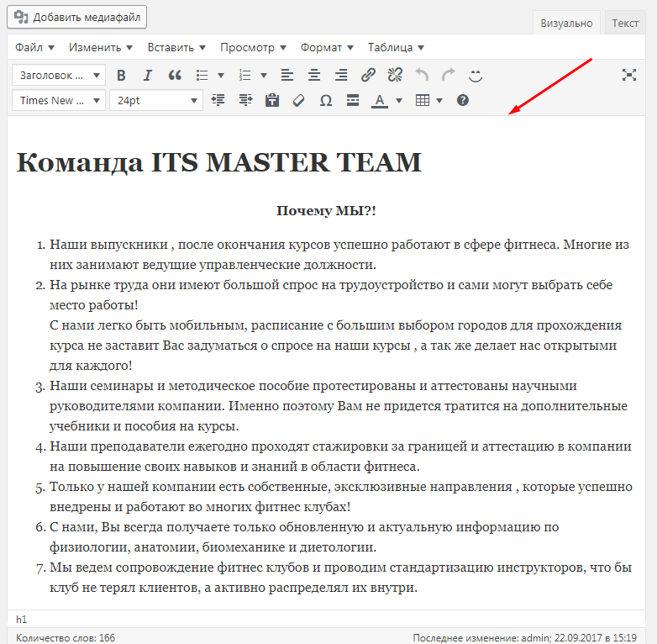Open keyboard shortcuts help icon
The width and height of the screenshot is (657, 644).
tap(463, 100)
